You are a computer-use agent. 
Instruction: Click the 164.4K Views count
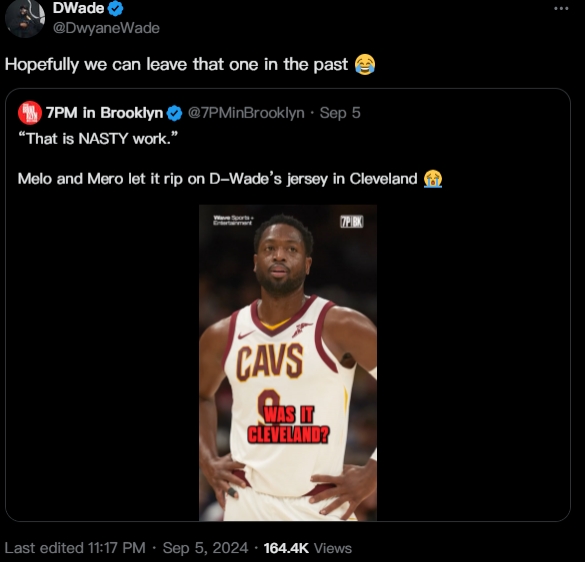308,548
